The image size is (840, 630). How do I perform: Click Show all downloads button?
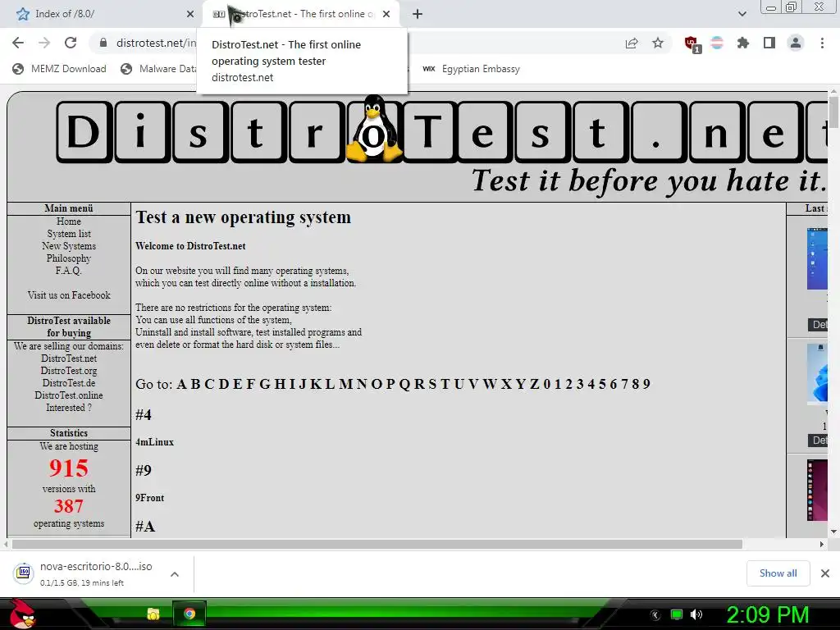click(778, 573)
